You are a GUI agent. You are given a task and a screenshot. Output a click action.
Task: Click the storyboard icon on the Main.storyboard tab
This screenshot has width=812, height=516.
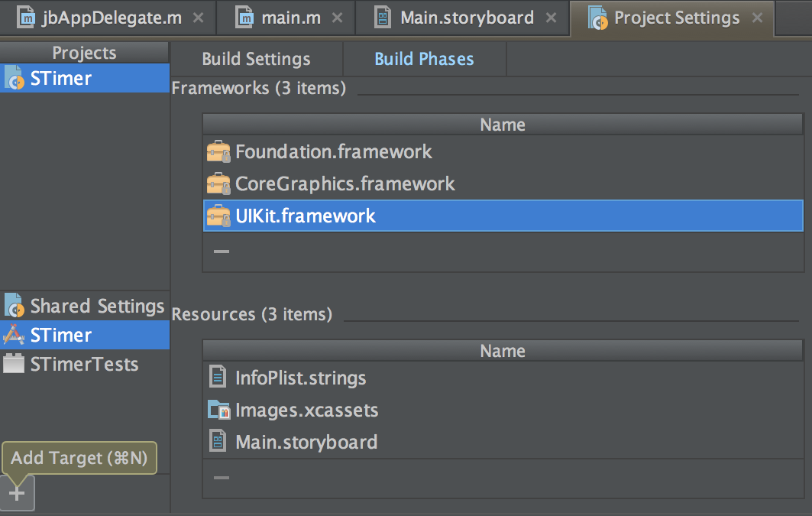(x=382, y=18)
